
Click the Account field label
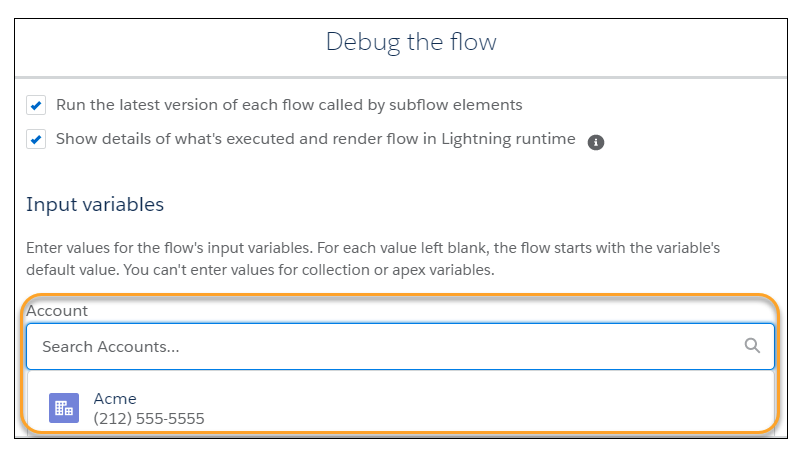tap(57, 311)
